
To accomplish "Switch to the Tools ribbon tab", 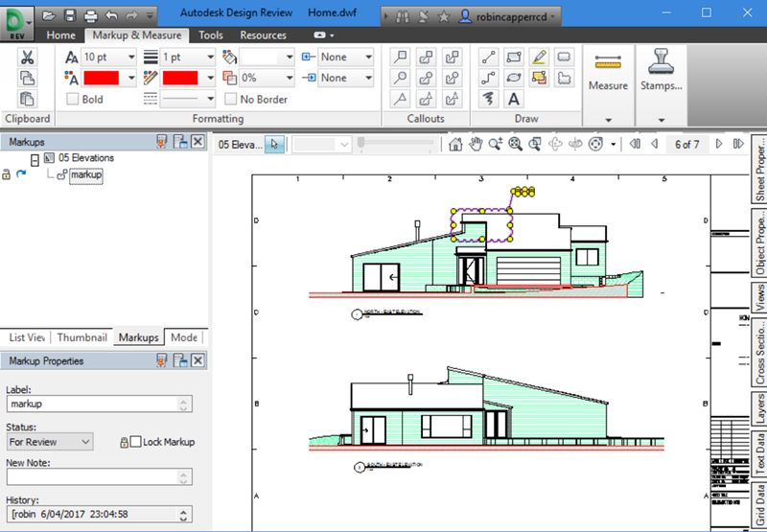I will pyautogui.click(x=210, y=35).
